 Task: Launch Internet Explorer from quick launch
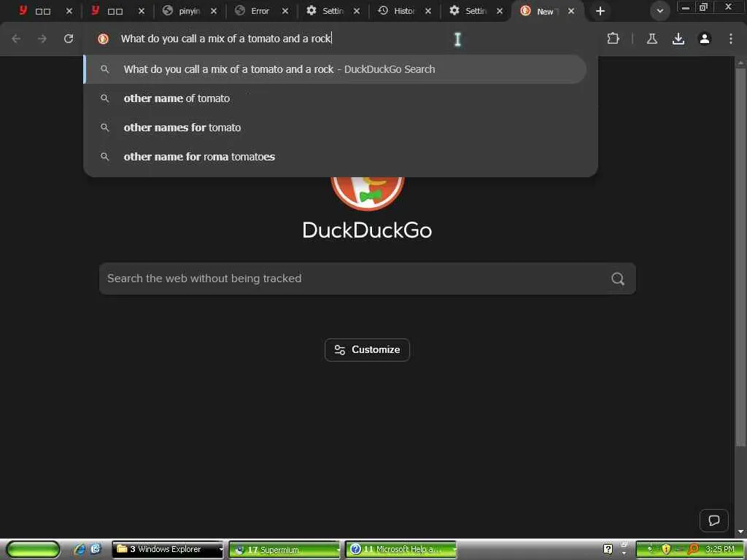[80, 550]
